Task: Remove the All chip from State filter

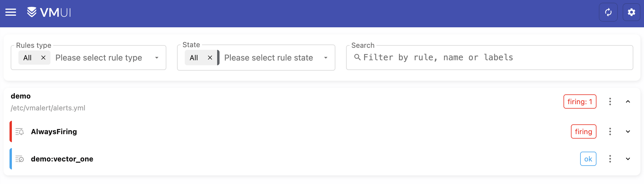Action: [210, 58]
